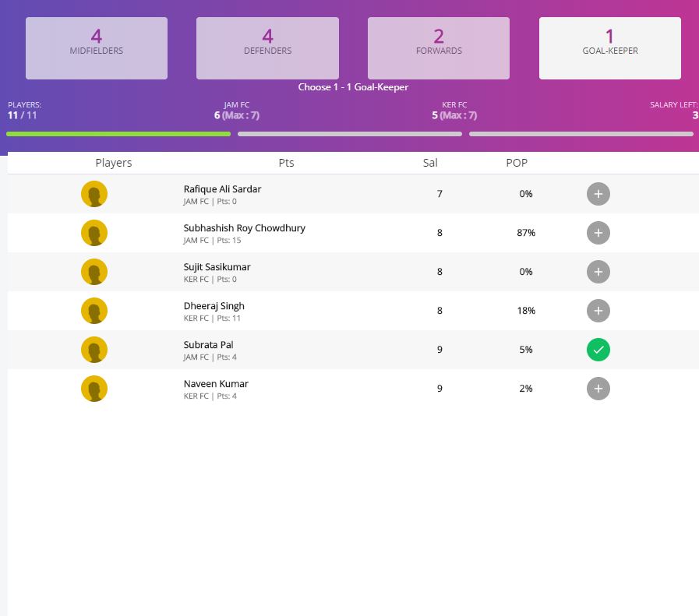Click the Players column header
699x616 pixels.
pos(114,163)
